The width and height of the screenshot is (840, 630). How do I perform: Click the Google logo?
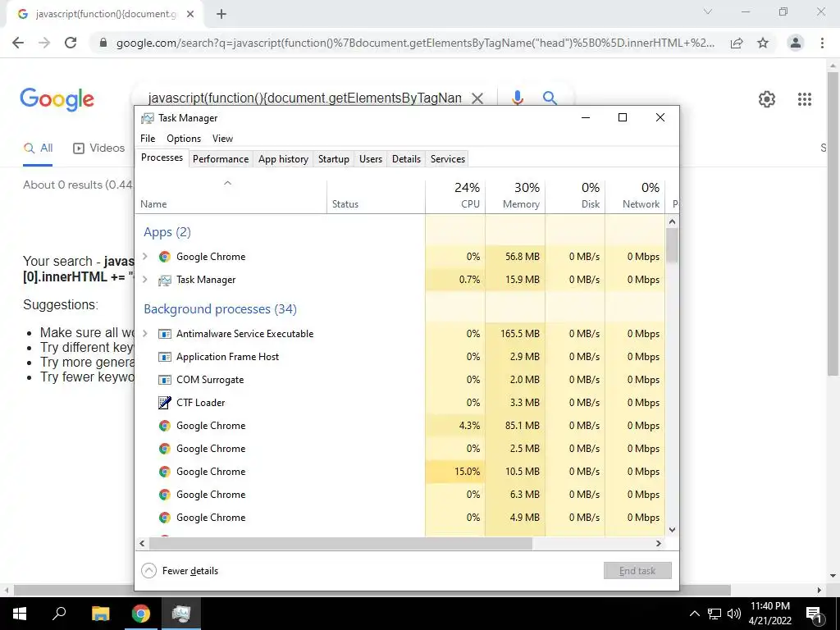click(57, 99)
